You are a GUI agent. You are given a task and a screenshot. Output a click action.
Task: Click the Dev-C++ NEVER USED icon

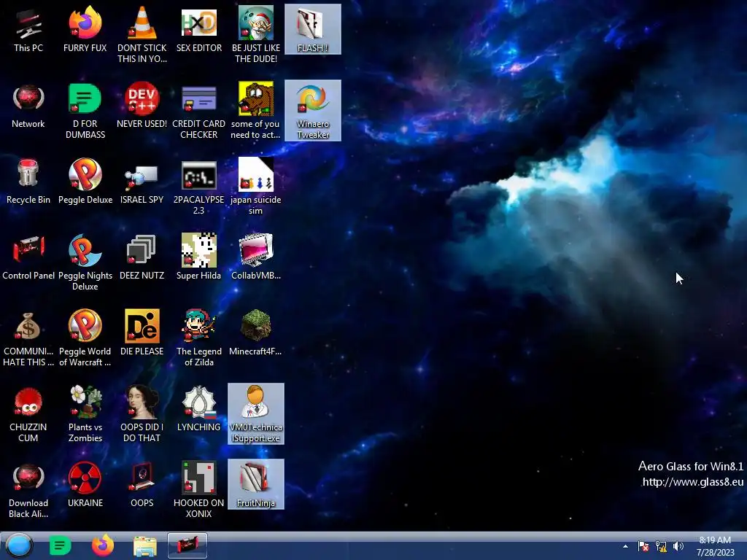click(142, 106)
